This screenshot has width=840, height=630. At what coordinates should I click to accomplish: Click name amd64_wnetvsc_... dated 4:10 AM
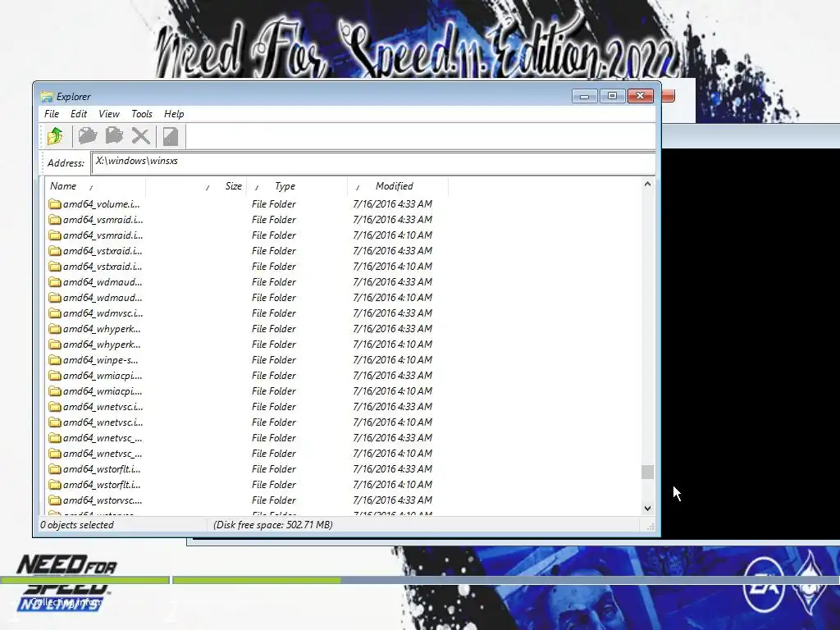[x=103, y=454]
